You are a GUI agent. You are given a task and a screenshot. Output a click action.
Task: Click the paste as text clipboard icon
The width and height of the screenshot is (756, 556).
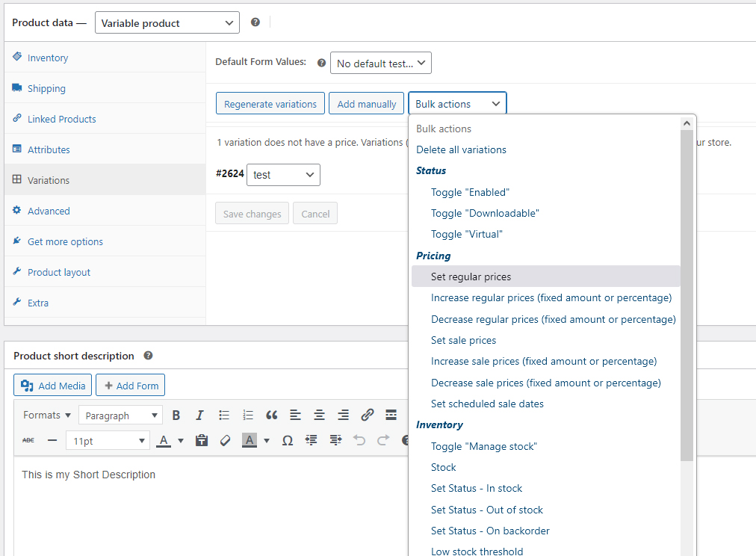(201, 441)
